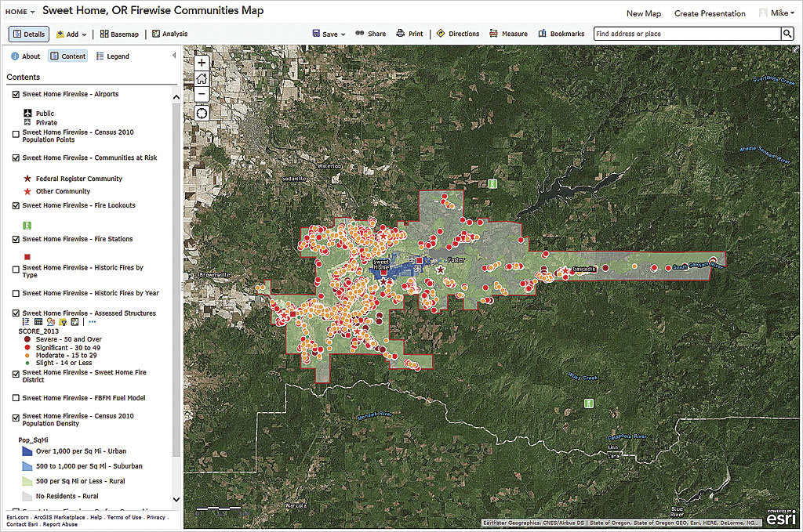The image size is (803, 532).
Task: Open the Analysis tools
Action: click(169, 34)
